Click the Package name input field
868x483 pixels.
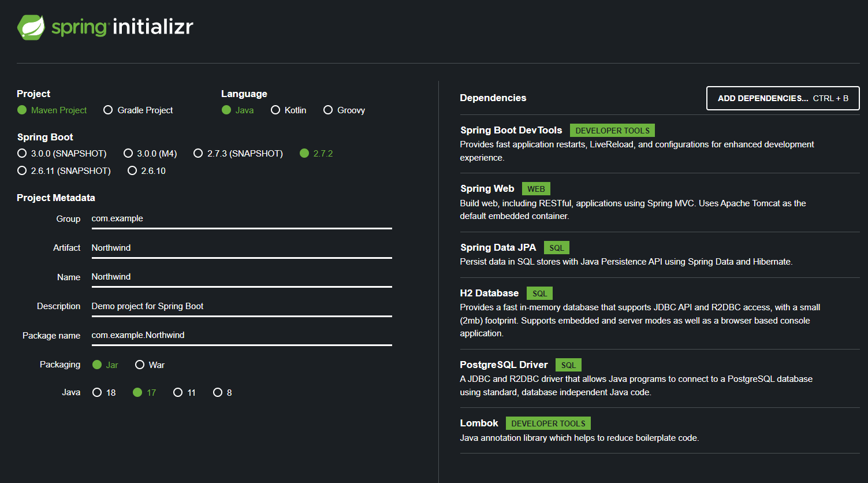241,335
